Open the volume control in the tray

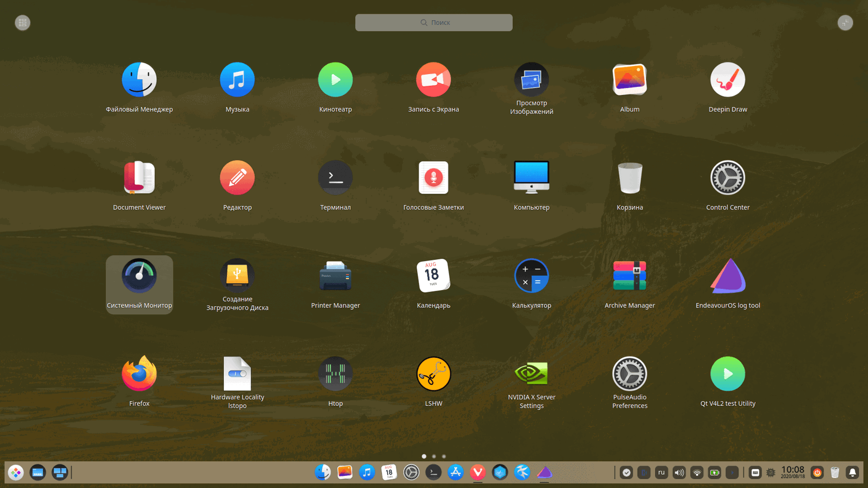[679, 472]
